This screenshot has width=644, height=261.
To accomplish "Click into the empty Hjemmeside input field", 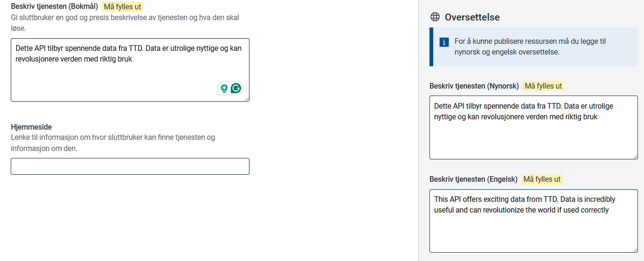I will pyautogui.click(x=130, y=166).
